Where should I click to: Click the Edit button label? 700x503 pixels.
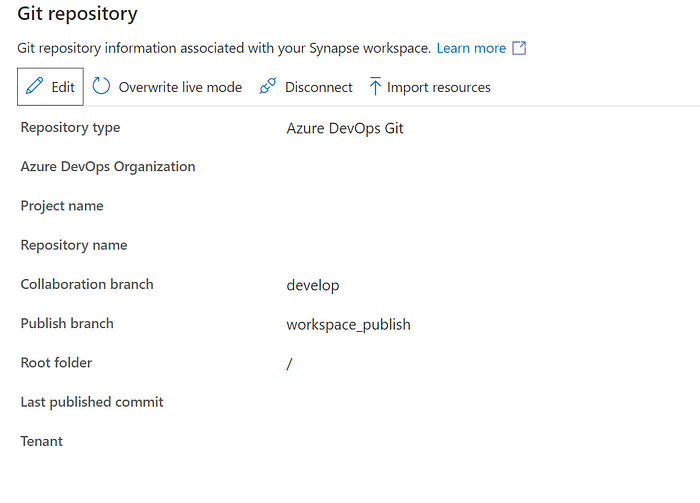(x=63, y=87)
